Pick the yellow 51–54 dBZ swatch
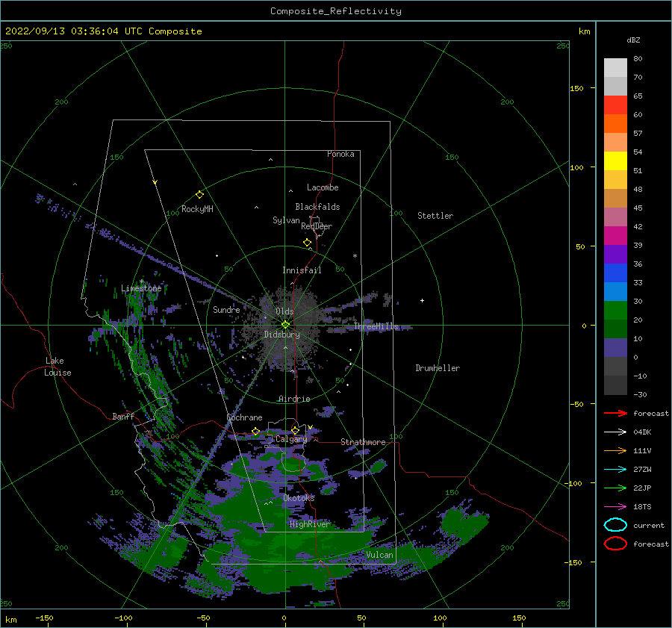 coord(615,161)
